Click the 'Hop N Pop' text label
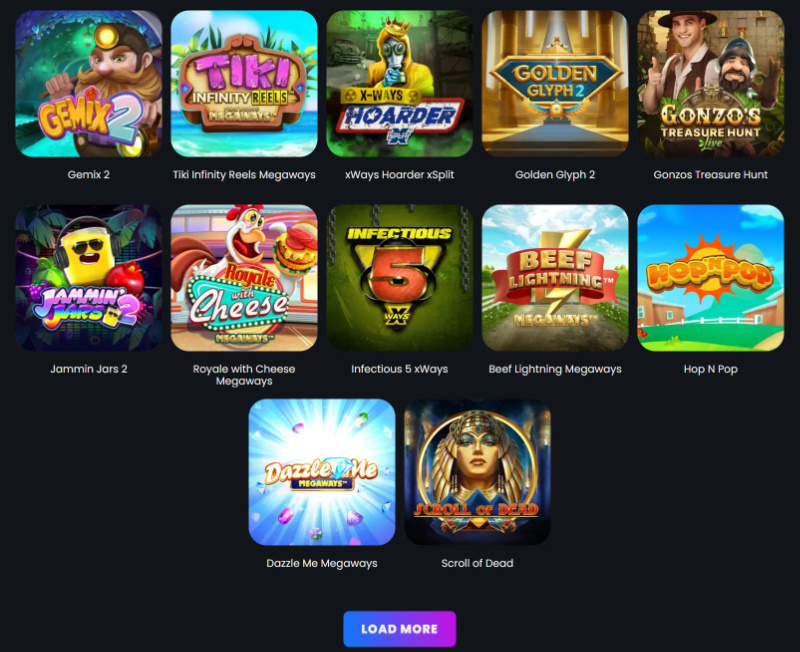Screen dimensions: 800x652 click(711, 369)
